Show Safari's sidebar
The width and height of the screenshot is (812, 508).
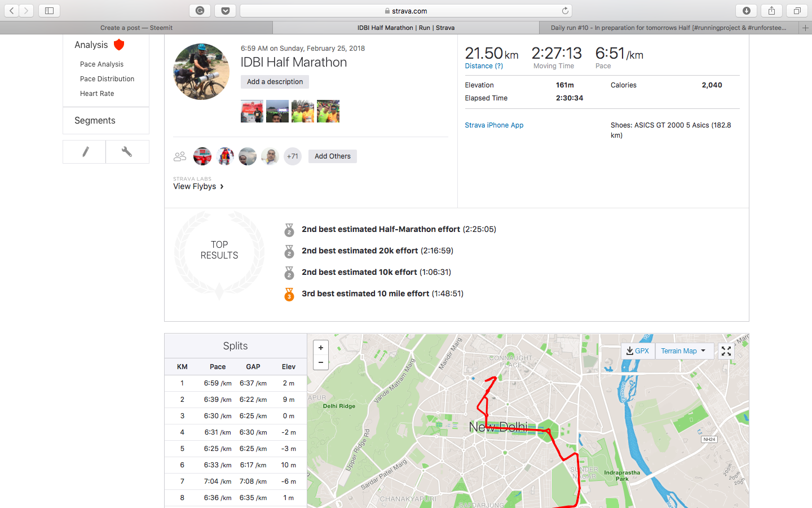coord(49,11)
